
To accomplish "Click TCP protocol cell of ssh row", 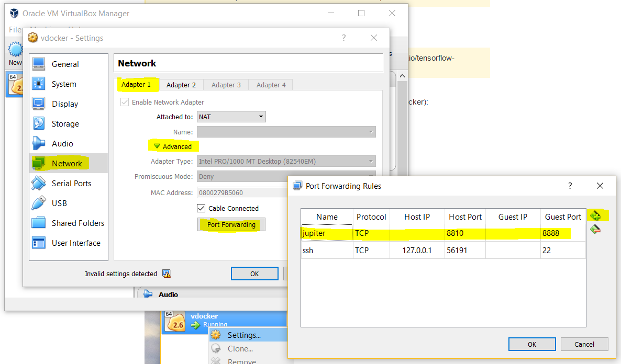I will (371, 250).
